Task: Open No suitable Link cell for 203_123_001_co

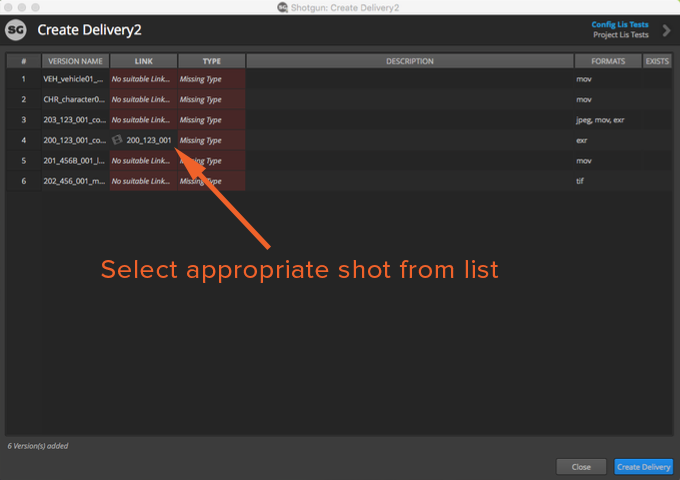Action: (x=144, y=120)
